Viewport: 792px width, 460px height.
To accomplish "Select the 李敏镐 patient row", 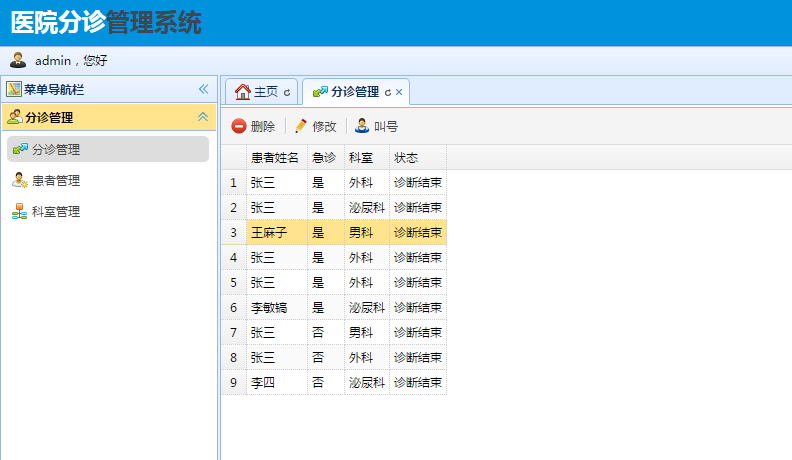I will [x=334, y=308].
